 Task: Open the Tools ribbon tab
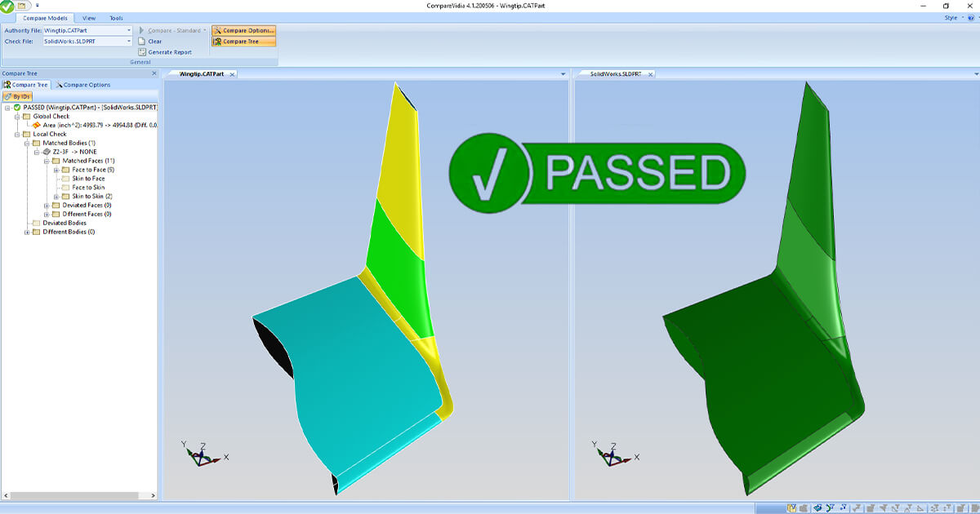116,17
